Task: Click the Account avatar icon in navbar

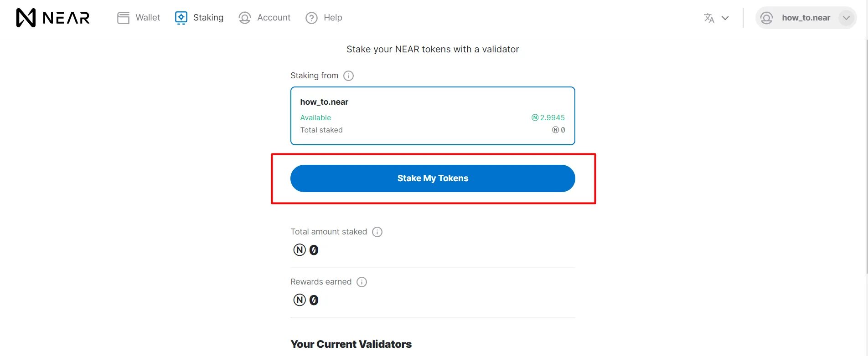Action: pyautogui.click(x=245, y=18)
